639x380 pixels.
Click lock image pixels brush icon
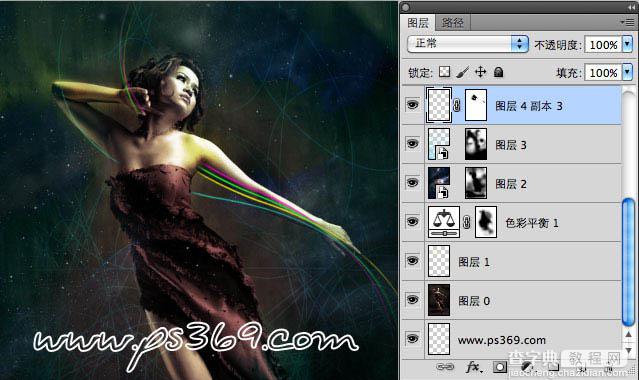point(463,72)
